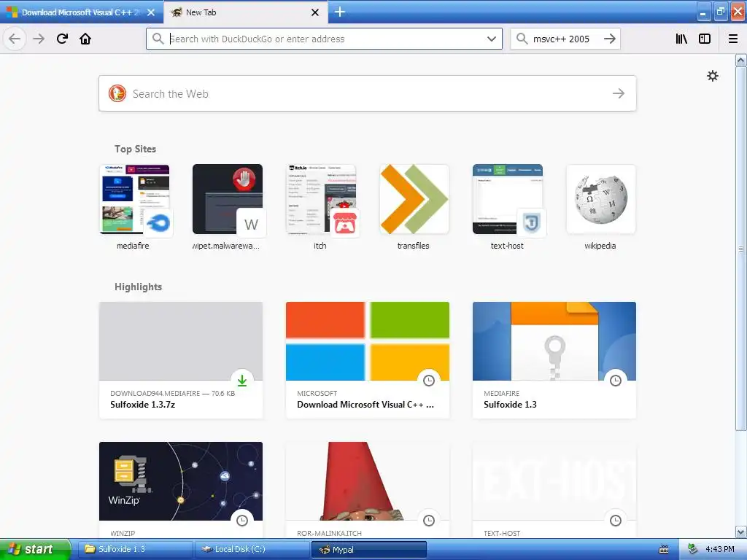Switch to Sulfoxide 1.3 taskbar window

[135, 550]
